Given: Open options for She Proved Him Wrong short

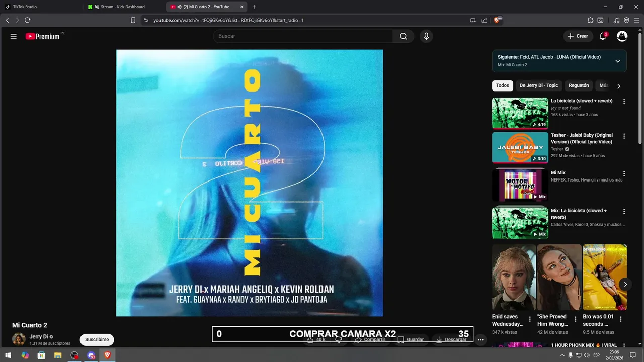Looking at the screenshot, I should [x=576, y=319].
